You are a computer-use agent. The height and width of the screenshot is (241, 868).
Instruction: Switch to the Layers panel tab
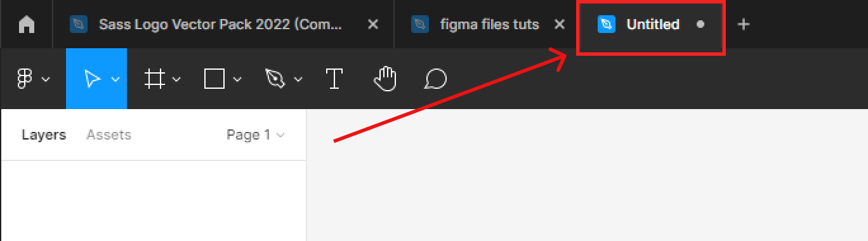44,134
